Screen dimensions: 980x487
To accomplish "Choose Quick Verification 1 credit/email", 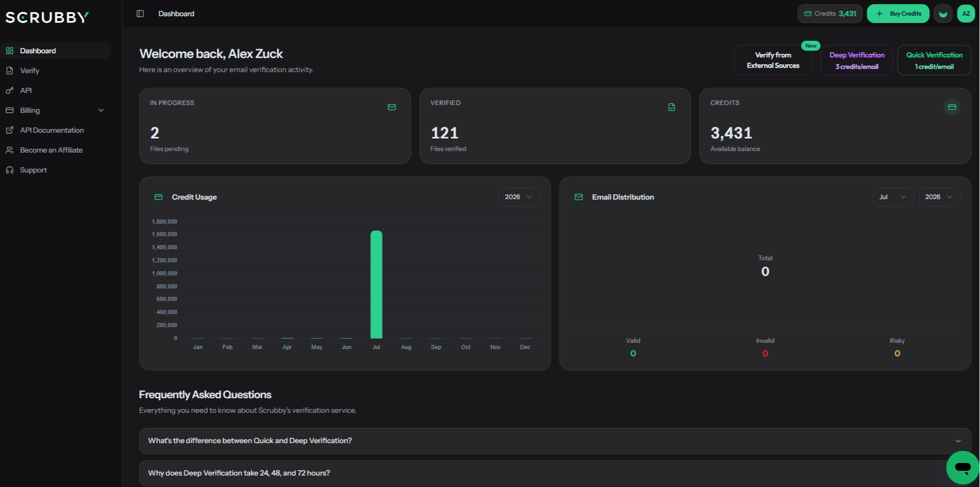I will pos(934,60).
